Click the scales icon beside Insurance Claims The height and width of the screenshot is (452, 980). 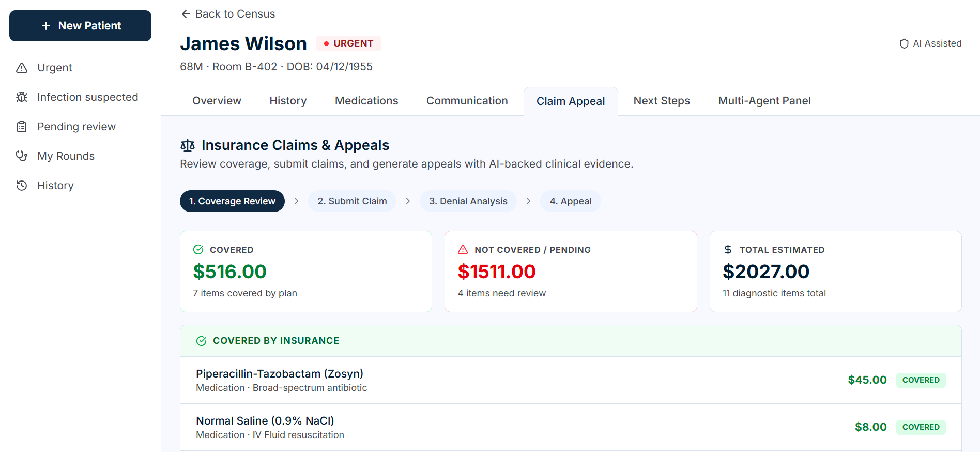pos(188,146)
